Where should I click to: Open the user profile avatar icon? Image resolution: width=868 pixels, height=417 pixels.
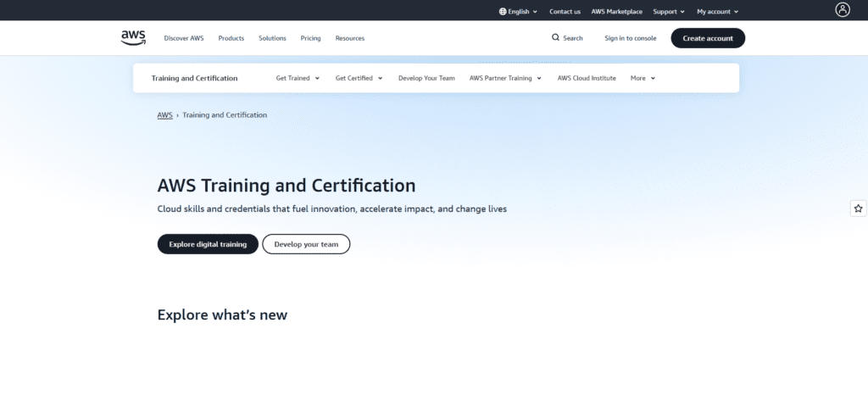(x=843, y=9)
